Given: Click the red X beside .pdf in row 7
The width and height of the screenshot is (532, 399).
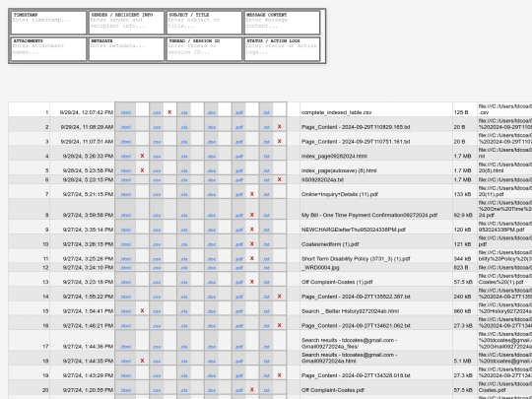Looking at the screenshot, I should coord(252,194).
